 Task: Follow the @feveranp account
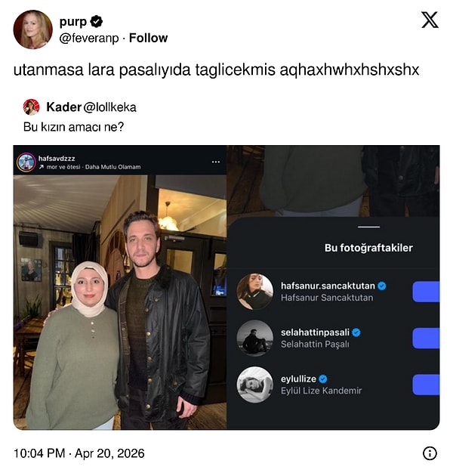(149, 38)
